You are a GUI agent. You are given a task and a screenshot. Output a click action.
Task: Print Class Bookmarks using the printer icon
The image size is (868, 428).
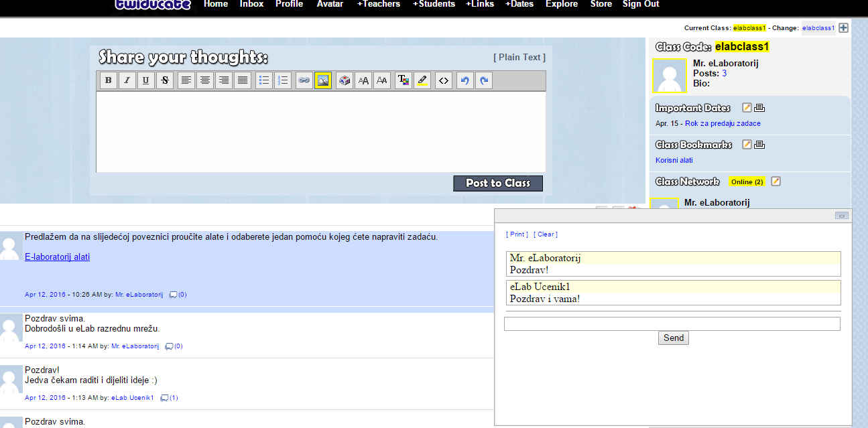[759, 145]
